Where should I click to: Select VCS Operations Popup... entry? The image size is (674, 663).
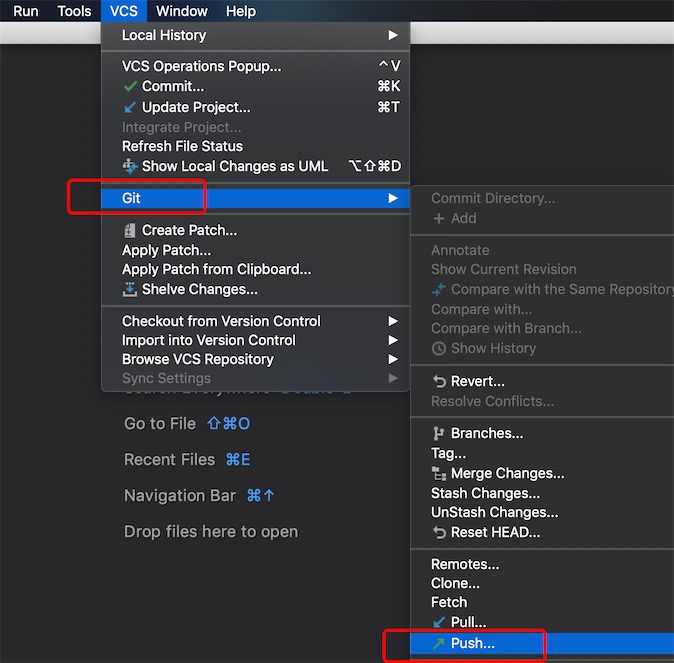[x=255, y=66]
